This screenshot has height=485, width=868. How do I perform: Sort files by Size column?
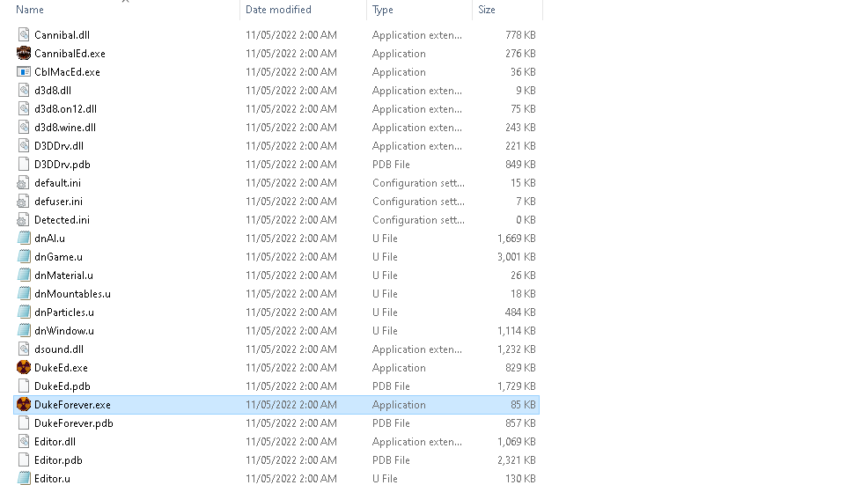pyautogui.click(x=487, y=10)
